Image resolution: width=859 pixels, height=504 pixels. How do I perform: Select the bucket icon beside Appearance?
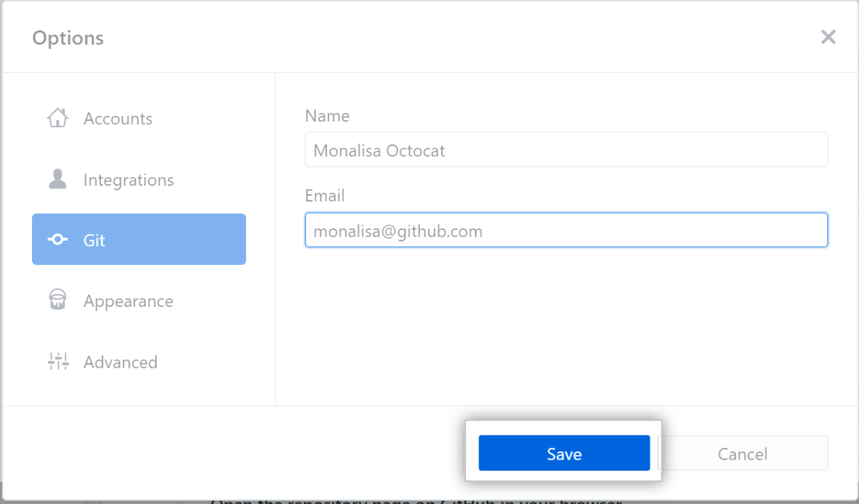click(57, 301)
